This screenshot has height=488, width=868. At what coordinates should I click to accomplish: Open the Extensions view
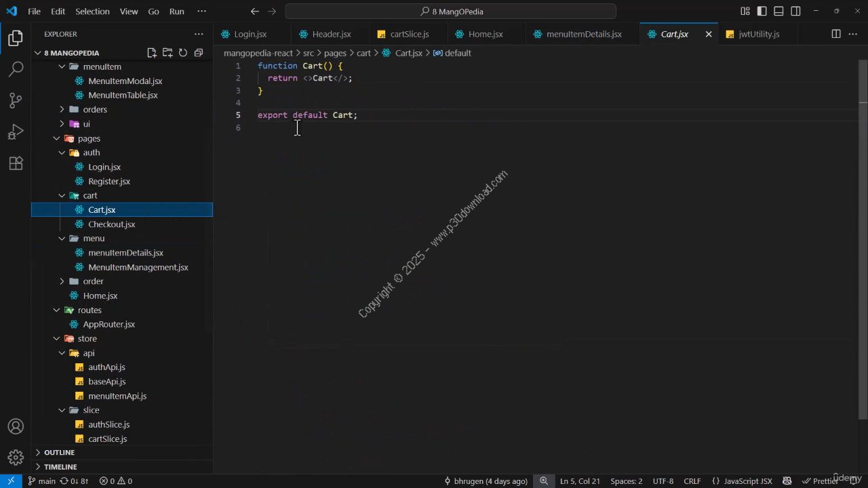[16, 163]
